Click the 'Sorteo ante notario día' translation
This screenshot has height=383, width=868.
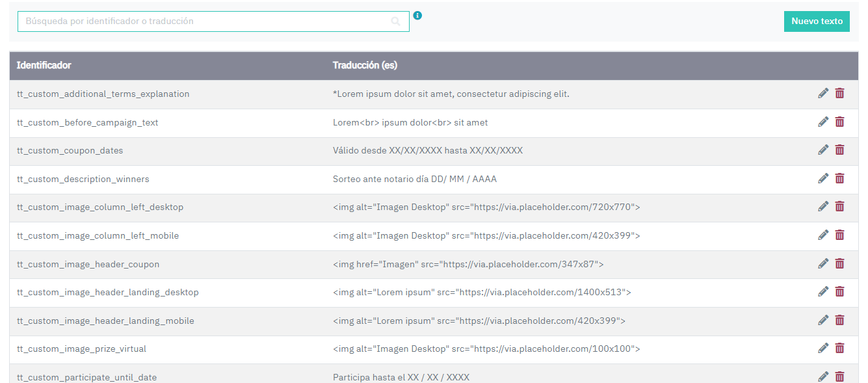pos(415,179)
